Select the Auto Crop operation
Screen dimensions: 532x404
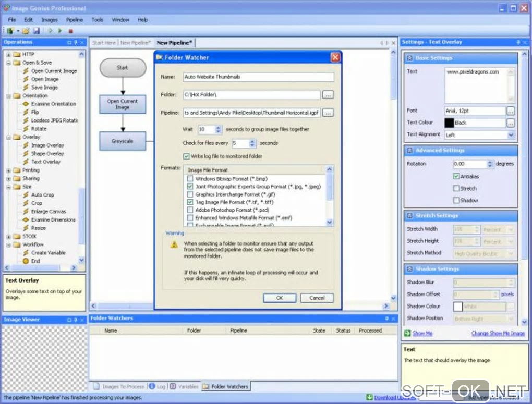pyautogui.click(x=42, y=195)
